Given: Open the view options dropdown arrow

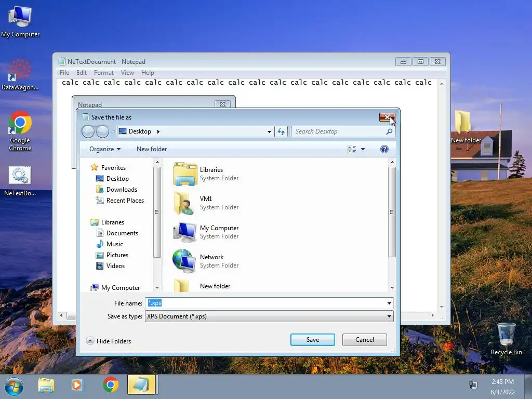Looking at the screenshot, I should pyautogui.click(x=363, y=149).
